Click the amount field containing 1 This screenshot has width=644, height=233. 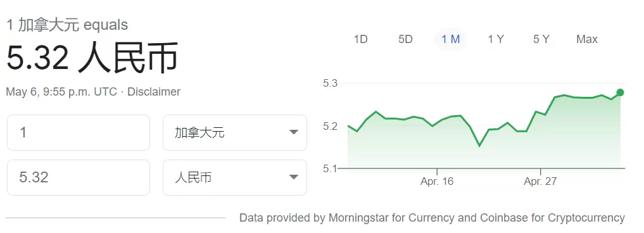pos(79,133)
